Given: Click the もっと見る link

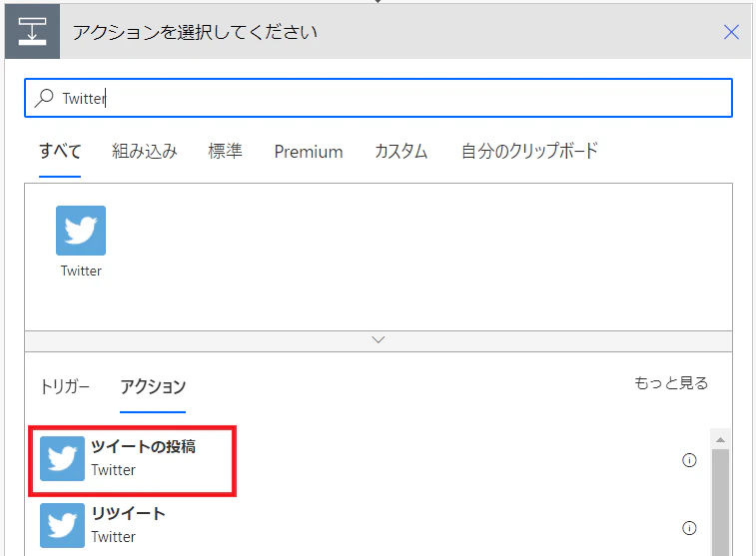Looking at the screenshot, I should (x=671, y=383).
